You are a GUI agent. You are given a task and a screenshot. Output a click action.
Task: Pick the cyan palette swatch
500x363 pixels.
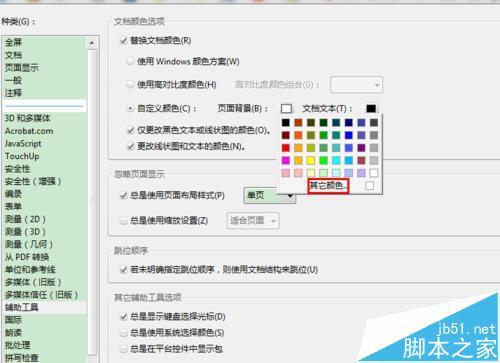336,160
